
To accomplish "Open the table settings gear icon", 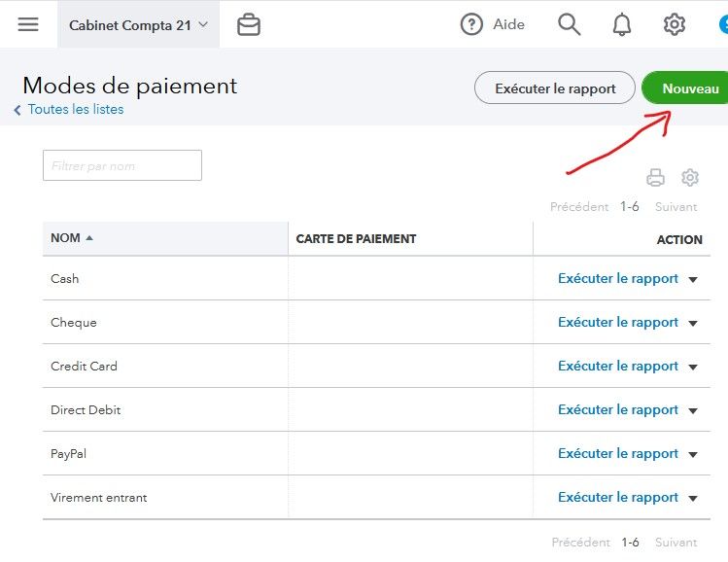I will click(690, 178).
